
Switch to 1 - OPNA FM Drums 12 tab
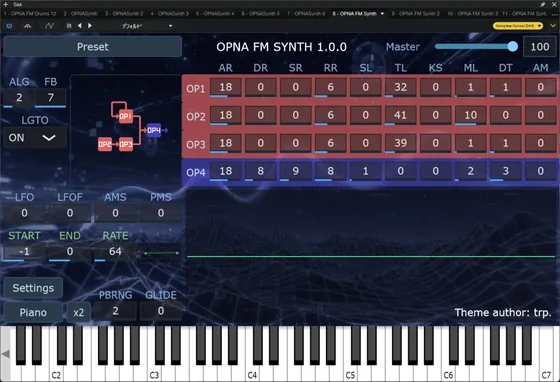[30, 14]
